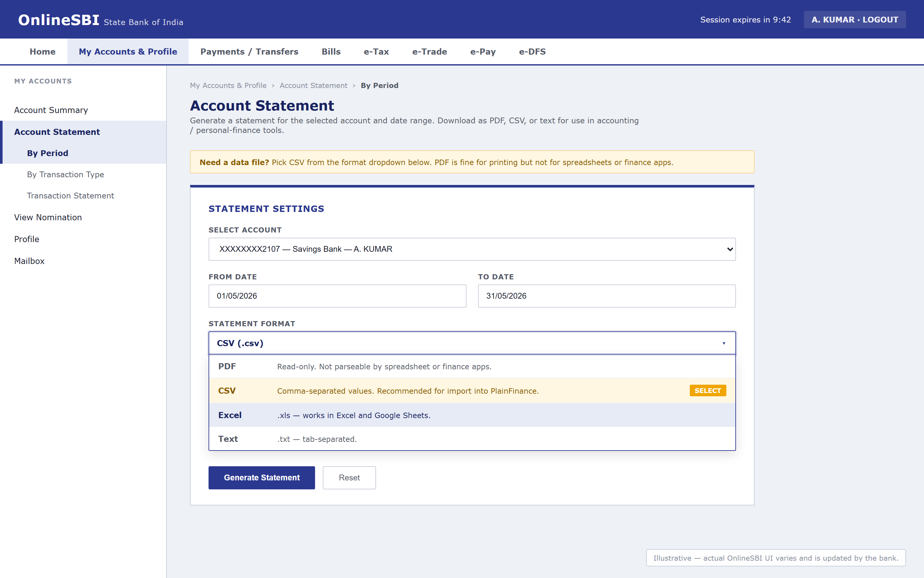Choose the Excel .xls format option
924x578 pixels.
click(472, 415)
